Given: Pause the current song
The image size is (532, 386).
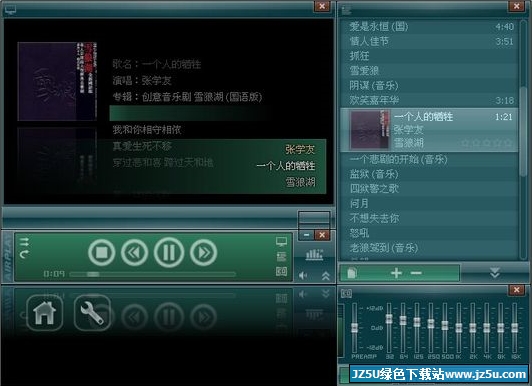Looking at the screenshot, I should 169,252.
